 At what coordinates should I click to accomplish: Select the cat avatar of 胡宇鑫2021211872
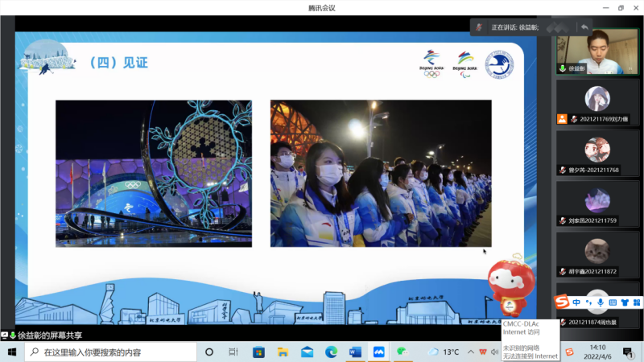[x=597, y=251]
